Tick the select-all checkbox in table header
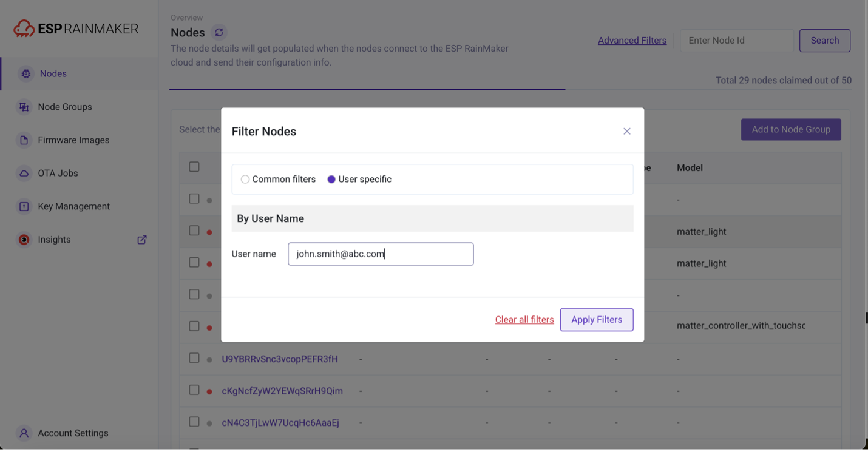The height and width of the screenshot is (452, 868). [x=194, y=167]
